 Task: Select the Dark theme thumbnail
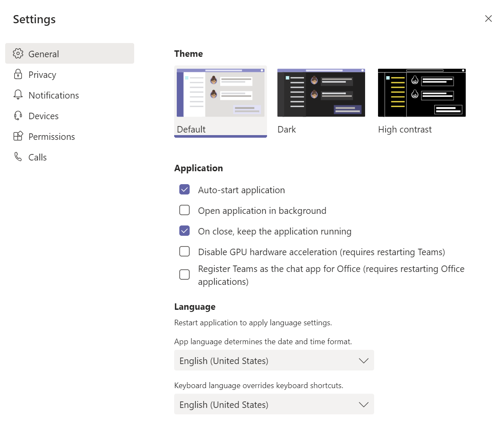pyautogui.click(x=321, y=93)
